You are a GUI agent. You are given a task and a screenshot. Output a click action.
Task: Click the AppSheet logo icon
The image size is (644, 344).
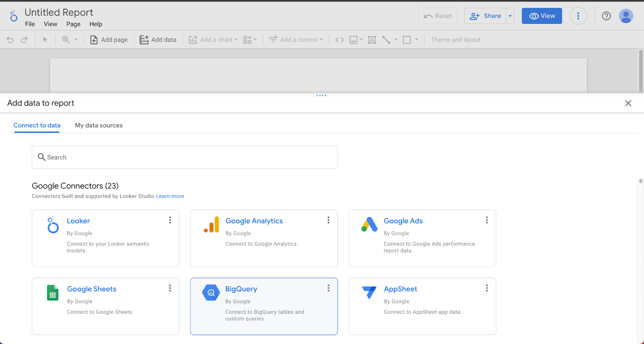click(x=369, y=292)
